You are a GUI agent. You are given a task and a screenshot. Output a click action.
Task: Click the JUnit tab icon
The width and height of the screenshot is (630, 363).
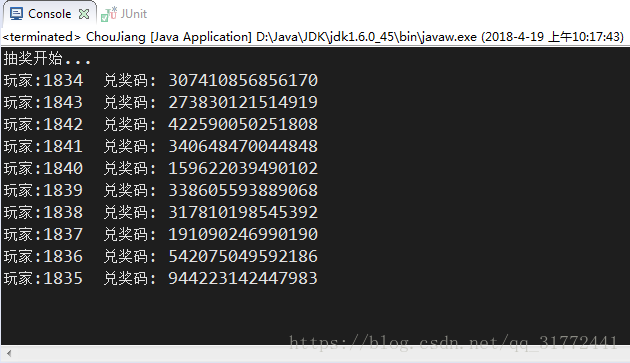tap(108, 14)
